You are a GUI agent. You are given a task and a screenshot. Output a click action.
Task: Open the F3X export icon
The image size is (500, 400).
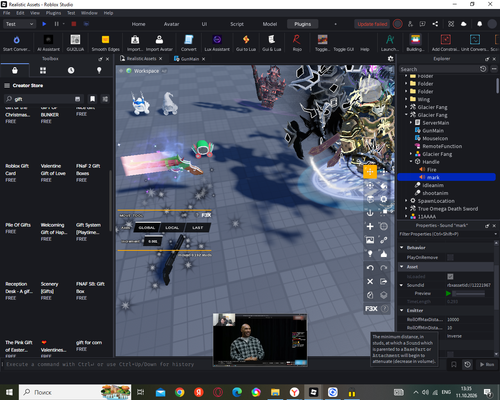(x=384, y=281)
